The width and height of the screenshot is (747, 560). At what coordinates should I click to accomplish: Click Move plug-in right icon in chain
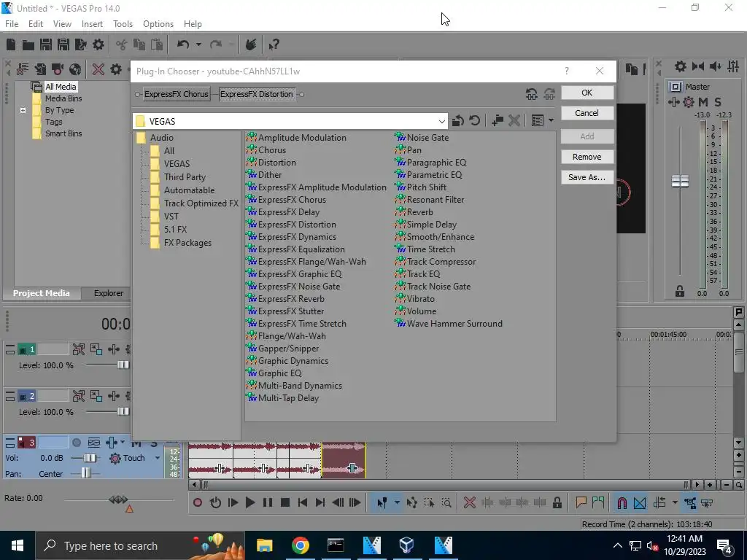549,94
